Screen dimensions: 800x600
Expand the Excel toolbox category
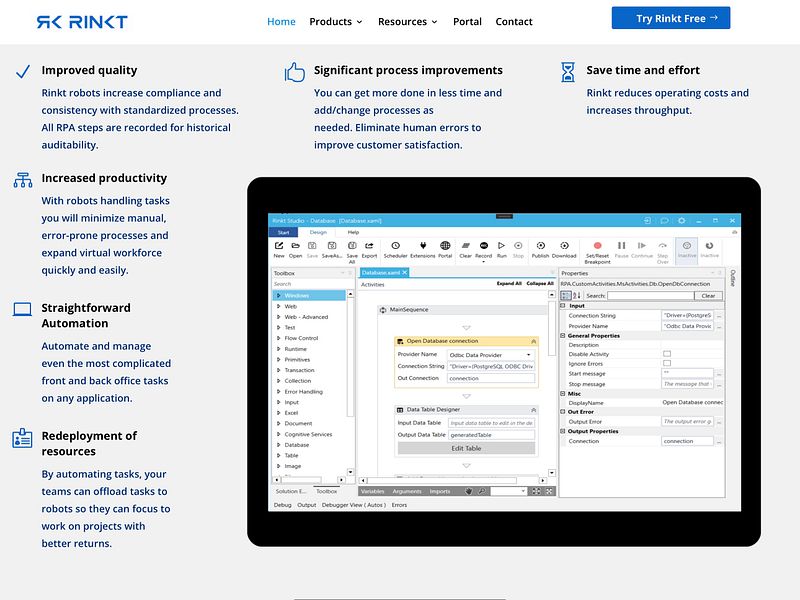tap(279, 413)
